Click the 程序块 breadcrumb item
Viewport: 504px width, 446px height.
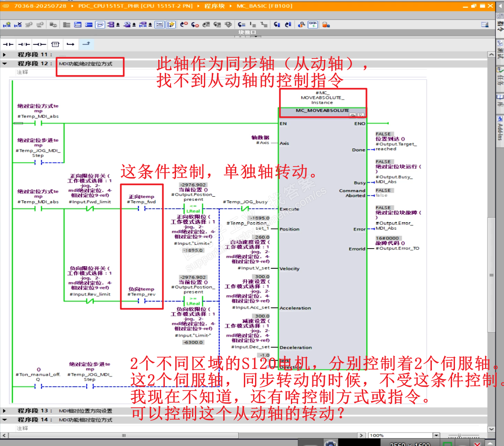tap(214, 6)
